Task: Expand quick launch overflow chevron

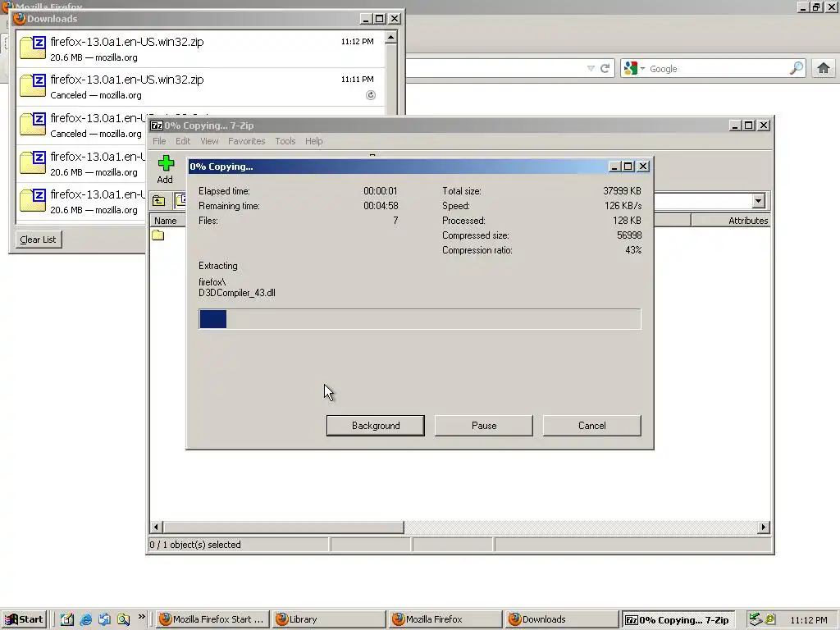Action: click(141, 617)
